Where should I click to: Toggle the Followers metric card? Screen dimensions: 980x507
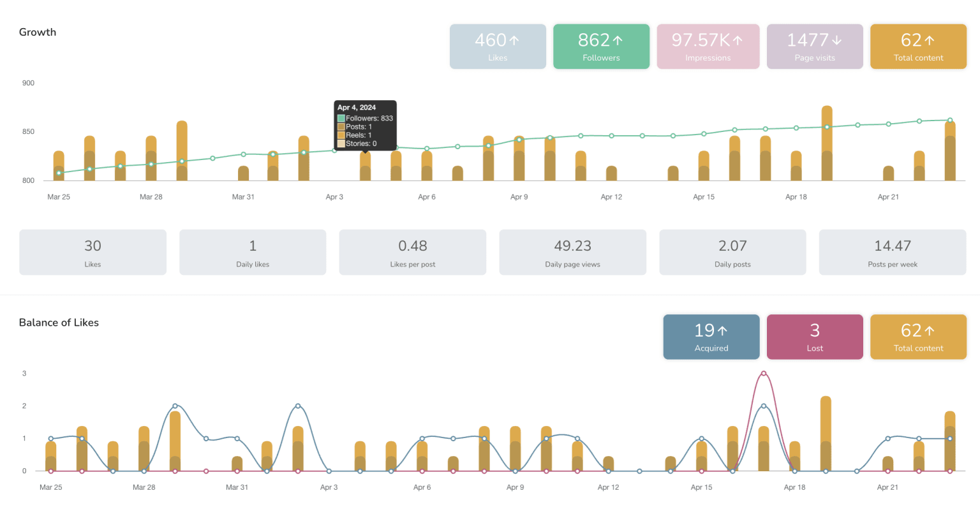601,47
